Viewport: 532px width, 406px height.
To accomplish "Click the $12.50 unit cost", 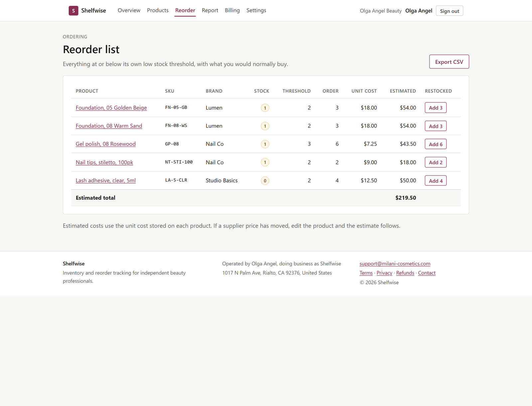I will pos(369,180).
